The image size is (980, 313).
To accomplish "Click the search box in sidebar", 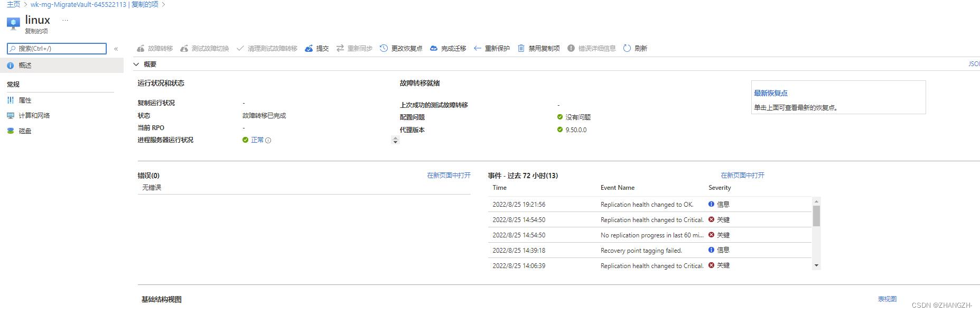I will [x=57, y=49].
